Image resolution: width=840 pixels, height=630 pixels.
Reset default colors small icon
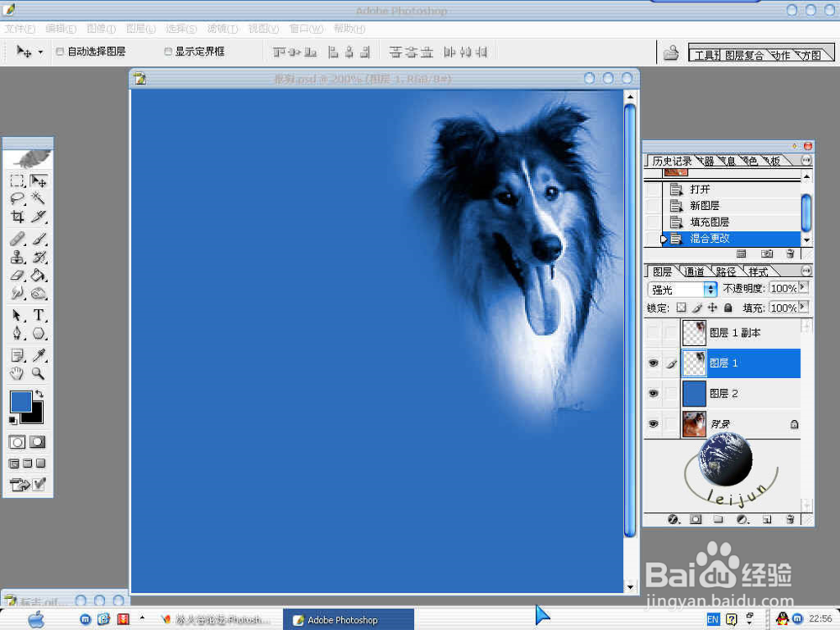pos(13,421)
